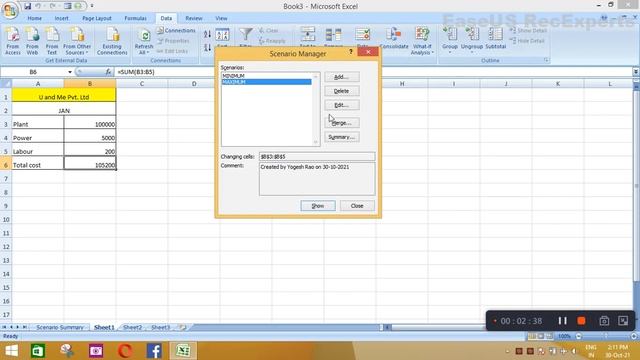640x360 pixels.
Task: Stop the screen recording
Action: [581, 321]
